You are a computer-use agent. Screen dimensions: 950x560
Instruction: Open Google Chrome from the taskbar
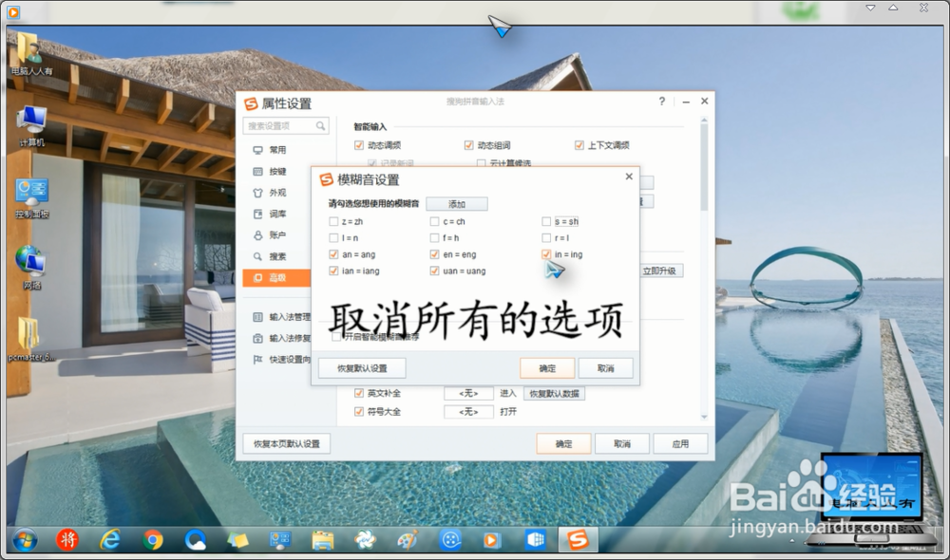[x=153, y=539]
